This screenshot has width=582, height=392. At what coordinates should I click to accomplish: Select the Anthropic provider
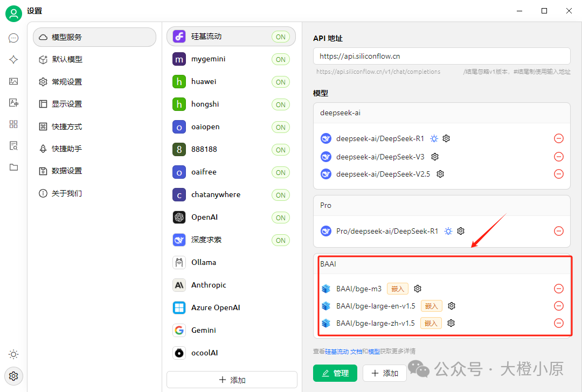click(231, 285)
